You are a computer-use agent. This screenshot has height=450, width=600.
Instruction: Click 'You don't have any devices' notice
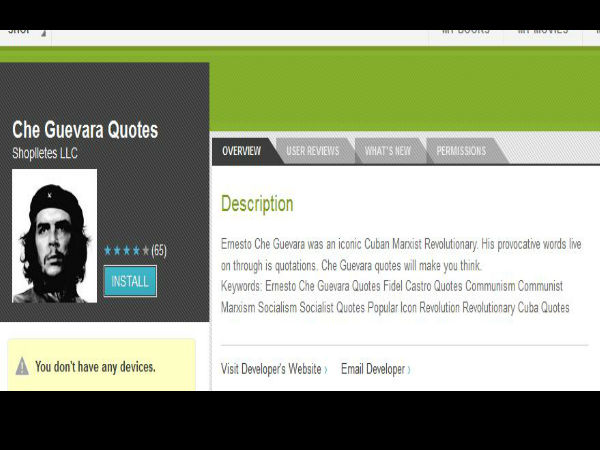tap(101, 365)
